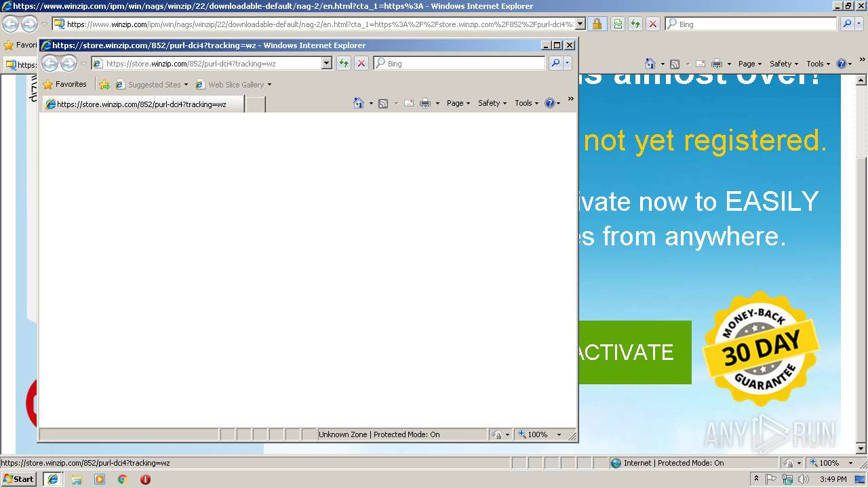Click volume icon in system tray
This screenshot has height=488, width=868.
804,479
